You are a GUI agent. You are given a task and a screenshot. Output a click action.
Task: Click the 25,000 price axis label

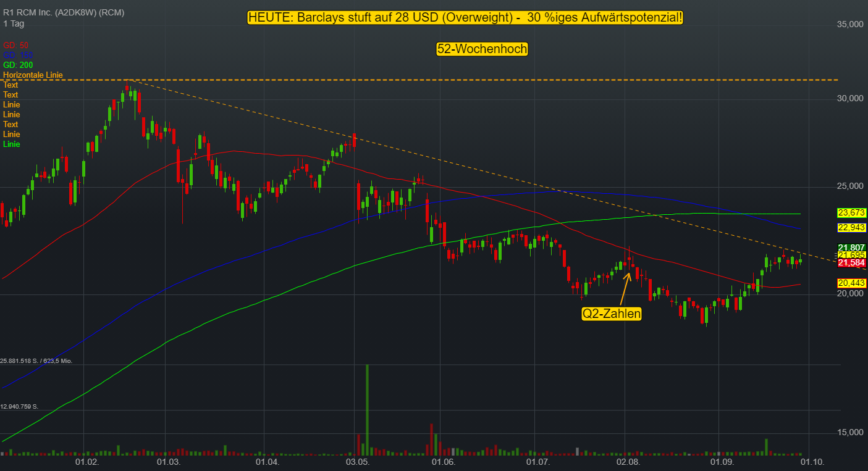pos(851,186)
